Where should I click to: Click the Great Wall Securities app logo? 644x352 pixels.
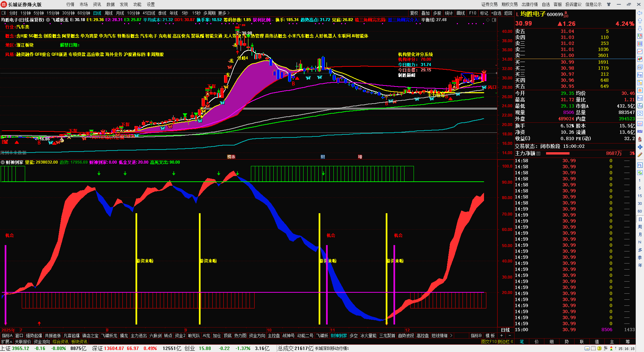[4, 4]
